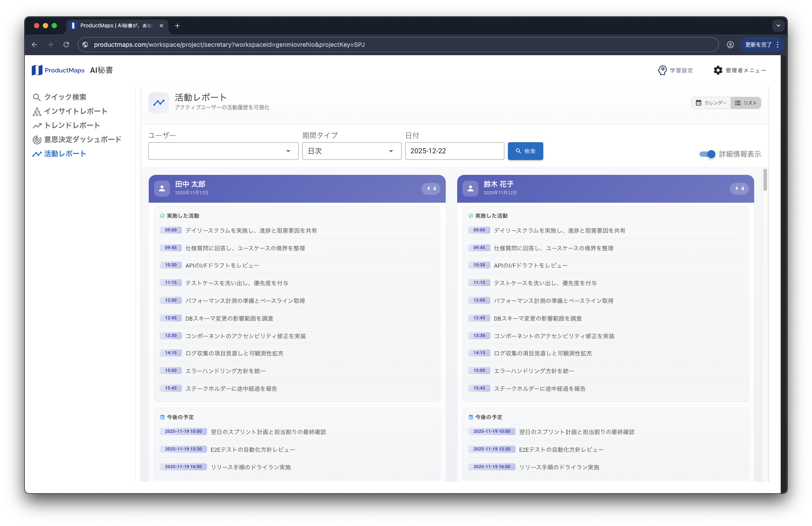
Task: Open 学習設定 in the top bar
Action: tap(675, 70)
